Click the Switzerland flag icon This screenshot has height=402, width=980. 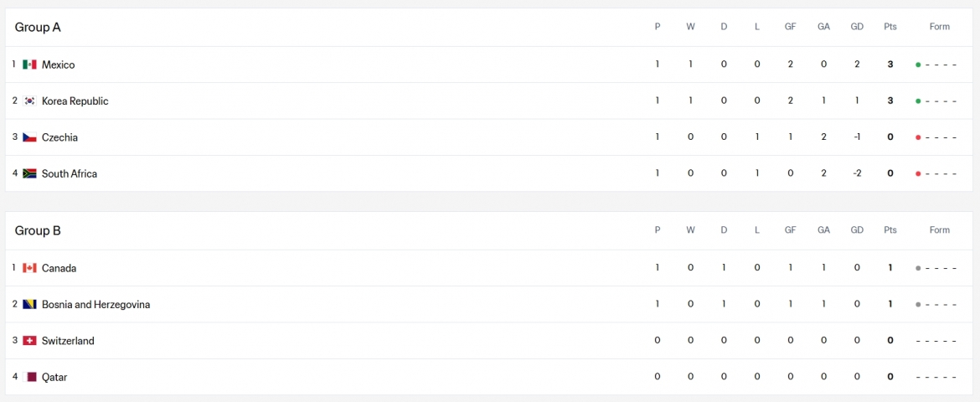[29, 341]
